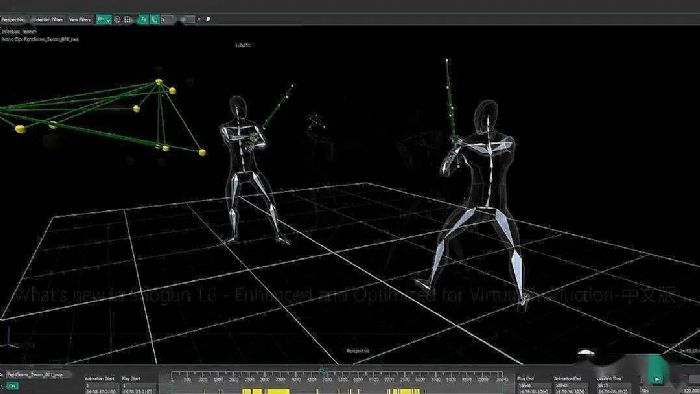Toggle the green ON button at bottom left
This screenshot has height=394, width=700.
click(12, 386)
